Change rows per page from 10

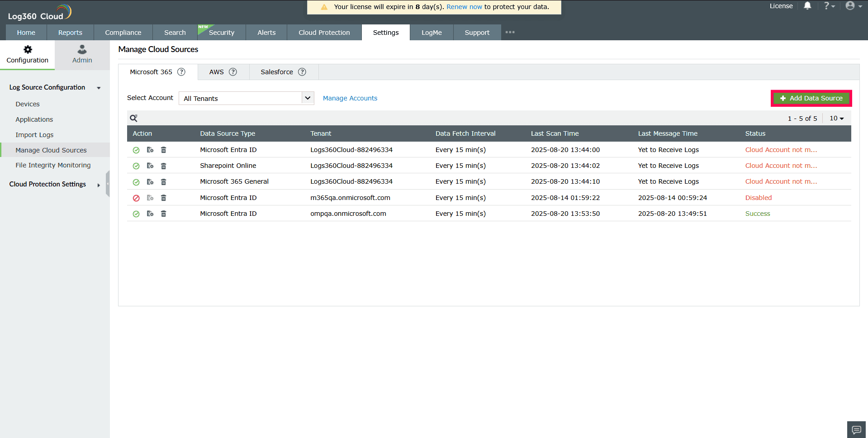(837, 118)
